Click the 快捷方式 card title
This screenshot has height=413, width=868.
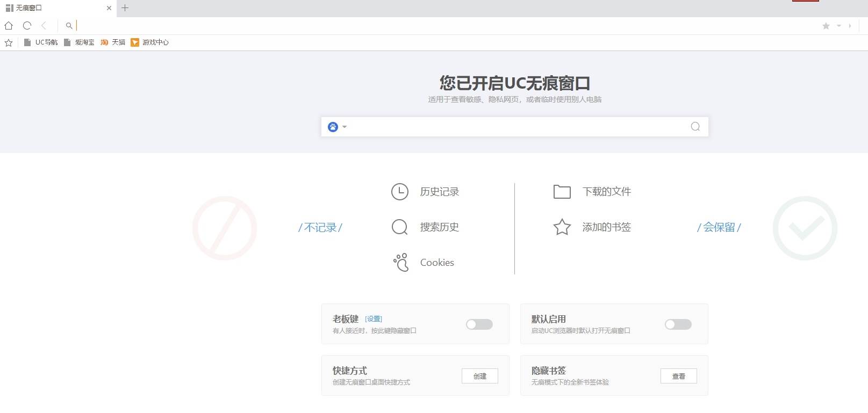click(350, 371)
